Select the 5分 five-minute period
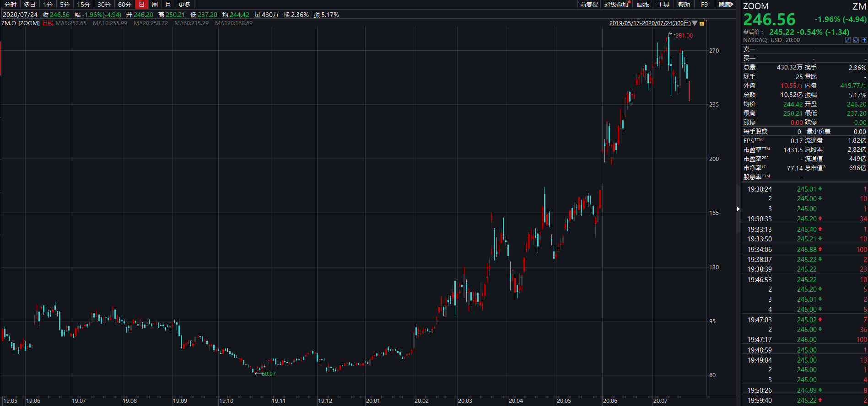The height and width of the screenshot is (406, 868). [x=65, y=5]
